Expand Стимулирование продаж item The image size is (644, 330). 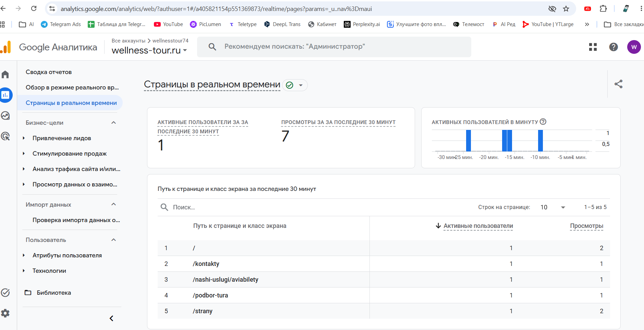click(24, 154)
